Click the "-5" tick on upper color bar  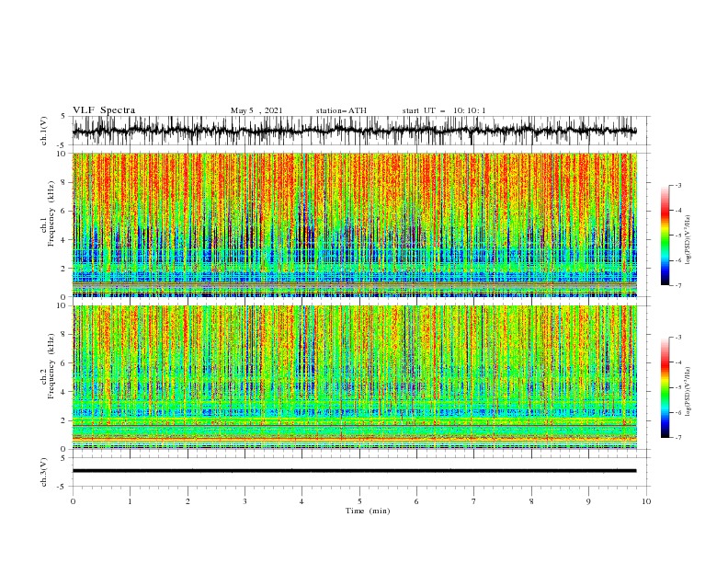[677, 236]
